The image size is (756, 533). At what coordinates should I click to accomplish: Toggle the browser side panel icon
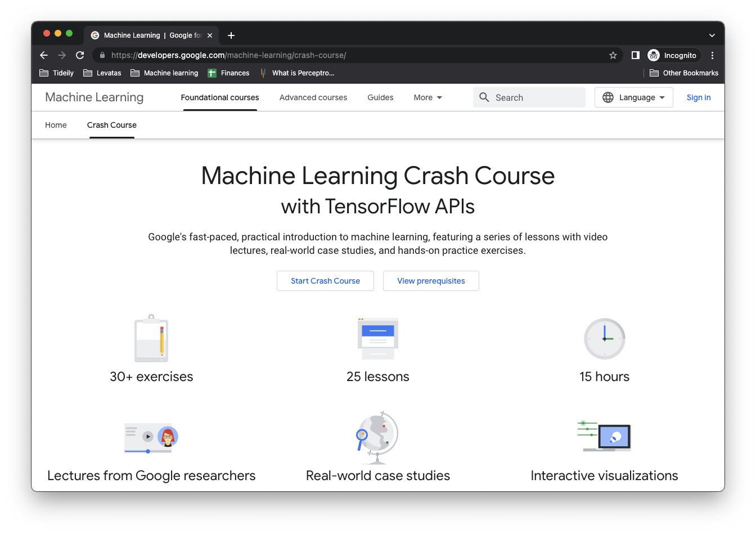pos(636,55)
